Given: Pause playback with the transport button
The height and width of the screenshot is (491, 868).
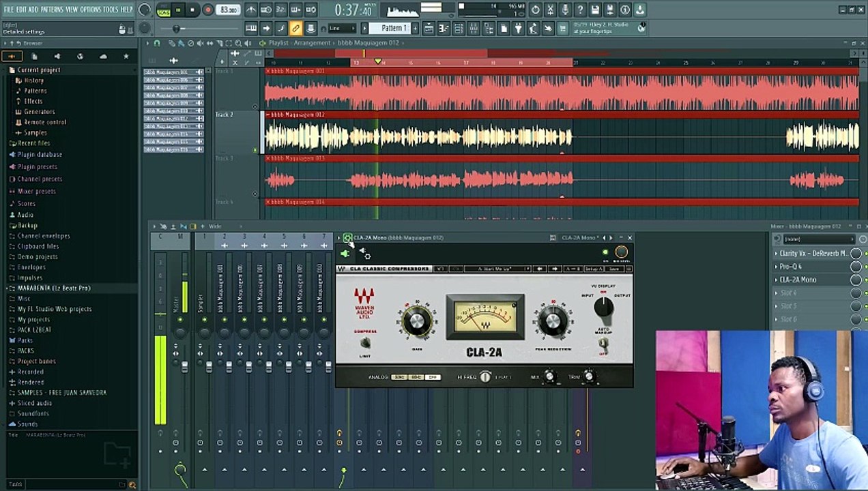Looking at the screenshot, I should 178,10.
